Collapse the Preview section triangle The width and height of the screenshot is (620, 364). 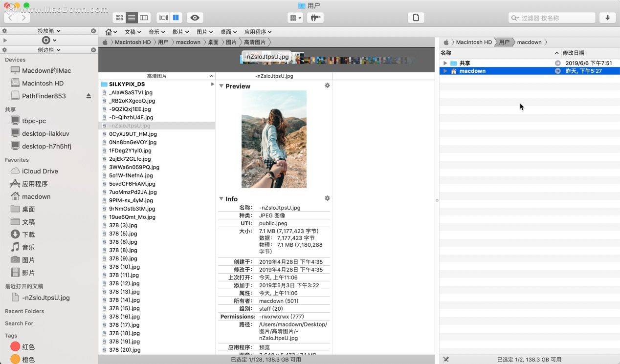point(221,86)
